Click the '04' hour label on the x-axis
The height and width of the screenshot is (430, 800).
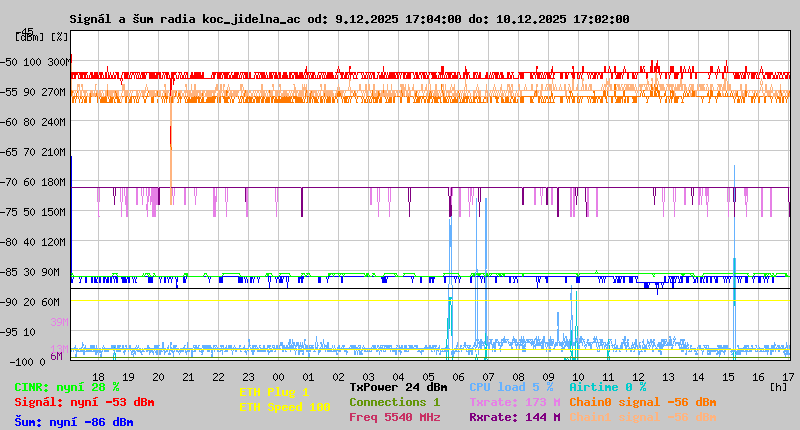coord(398,377)
